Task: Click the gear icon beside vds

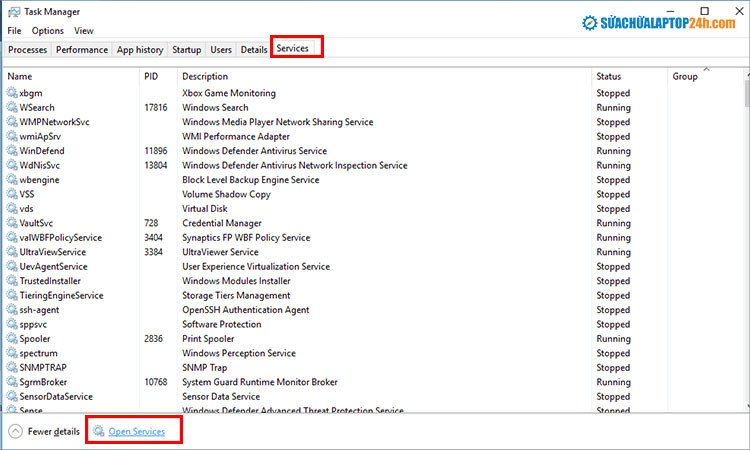Action: pos(12,208)
